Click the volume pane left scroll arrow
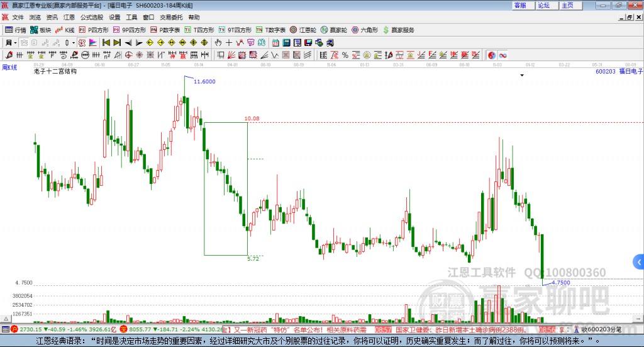The image size is (644, 347). click(x=6, y=318)
